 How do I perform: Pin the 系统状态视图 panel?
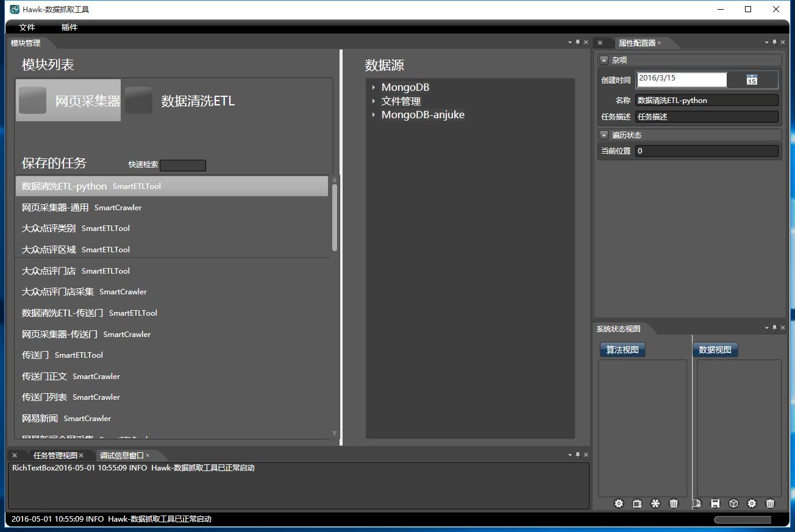click(x=775, y=328)
